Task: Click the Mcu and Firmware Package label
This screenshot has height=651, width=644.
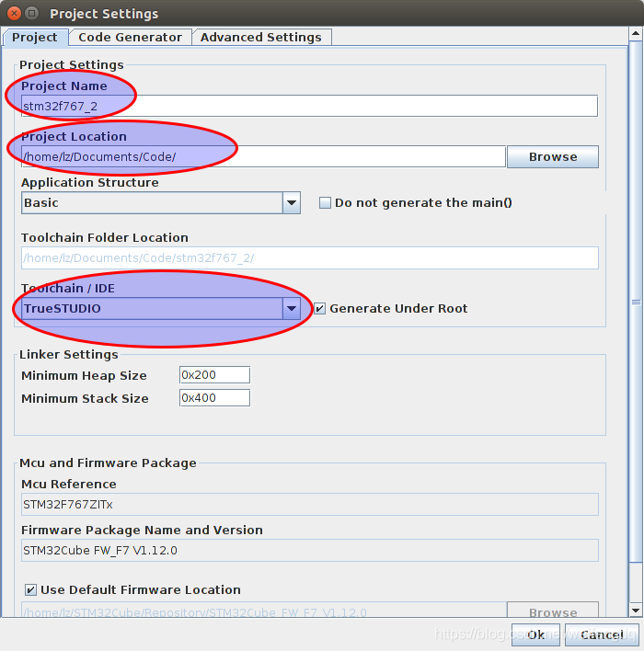Action: click(x=108, y=463)
